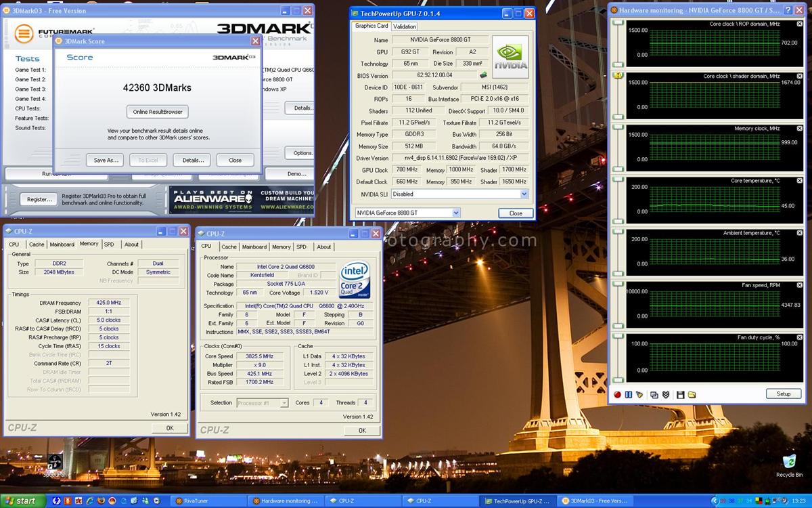Click the help question mark in Hardware monitoring title bar
Viewport: 812px width, 508px height.
[788, 10]
